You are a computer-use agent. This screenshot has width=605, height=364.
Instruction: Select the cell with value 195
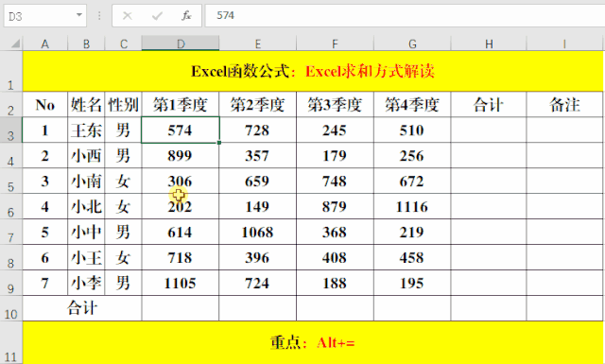(x=412, y=283)
